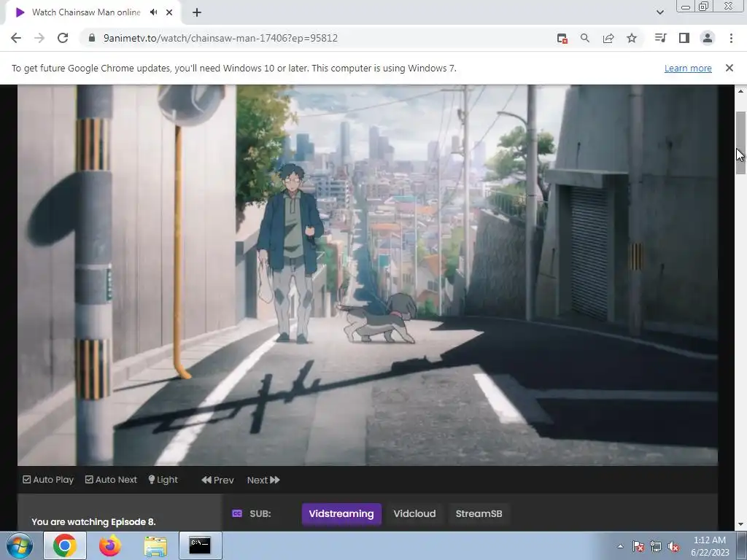
Task: Open the network tray icon
Action: 656,546
